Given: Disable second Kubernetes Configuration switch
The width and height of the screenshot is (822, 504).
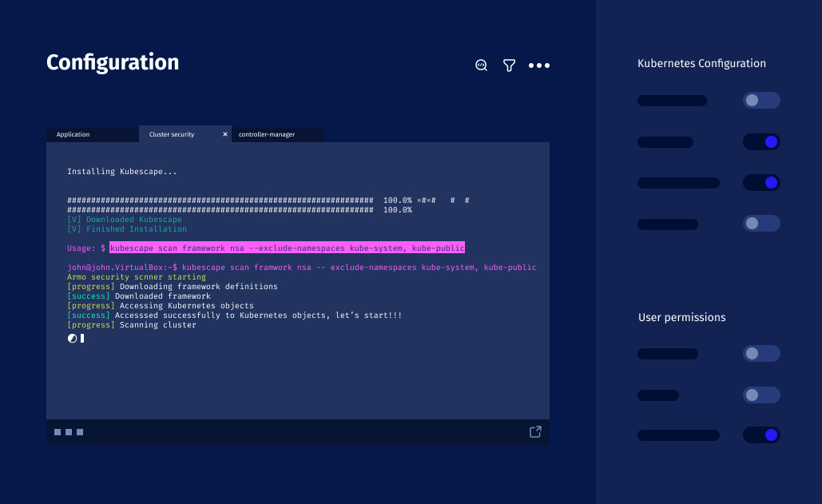Looking at the screenshot, I should tap(761, 141).
